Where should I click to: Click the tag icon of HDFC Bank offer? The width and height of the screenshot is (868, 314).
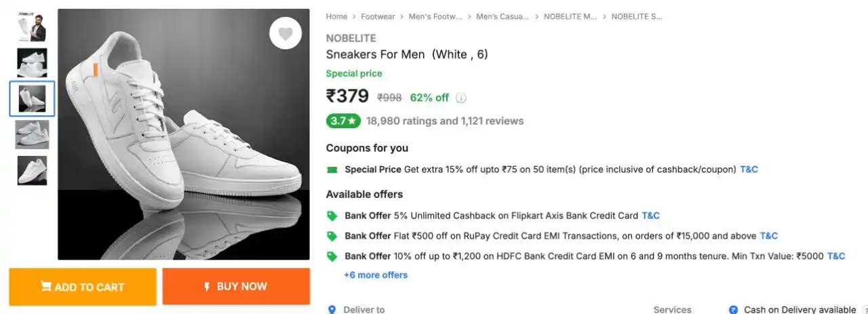[x=332, y=256]
